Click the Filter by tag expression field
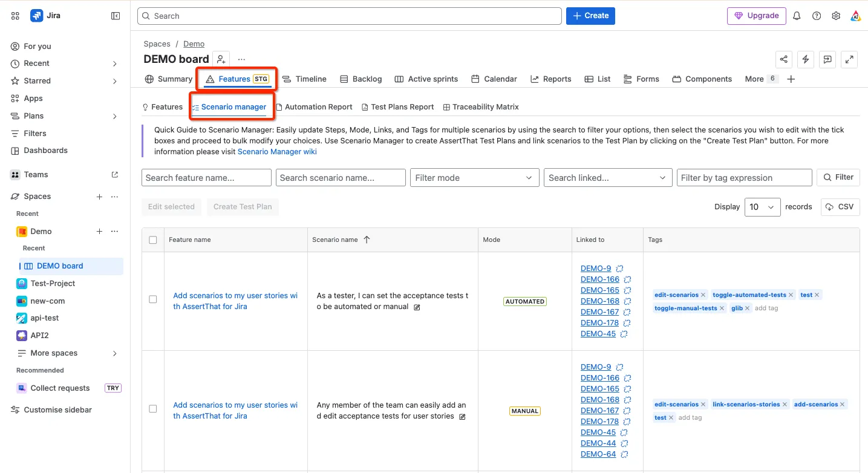The width and height of the screenshot is (868, 473). pos(744,178)
